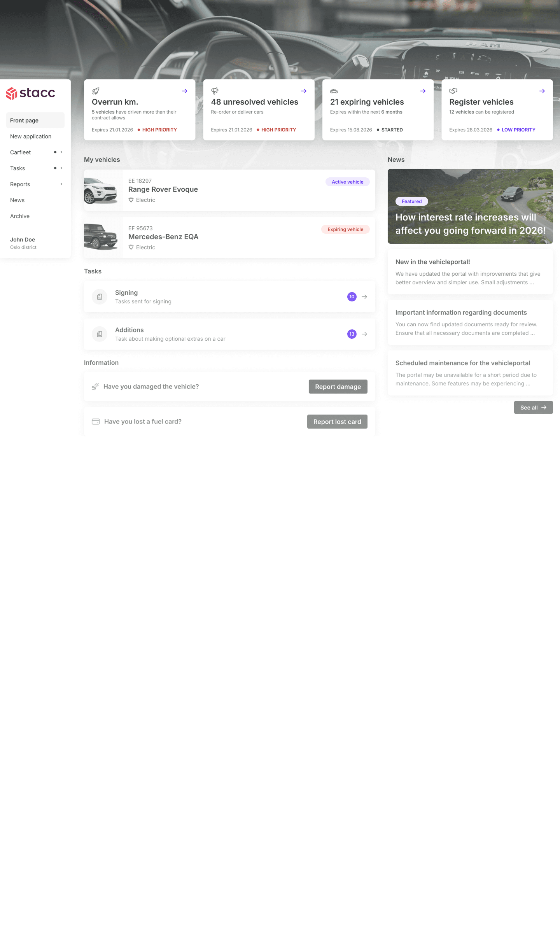Open John Doe user profile
The height and width of the screenshot is (926, 560).
[x=23, y=243]
